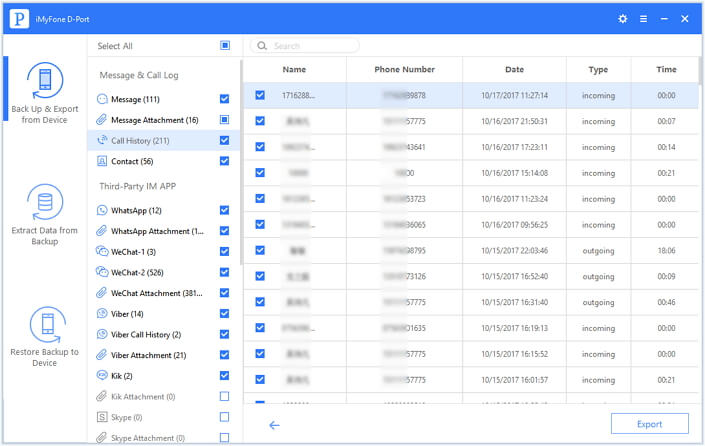The height and width of the screenshot is (446, 705).
Task: Click the search magnifier icon
Action: 262,46
